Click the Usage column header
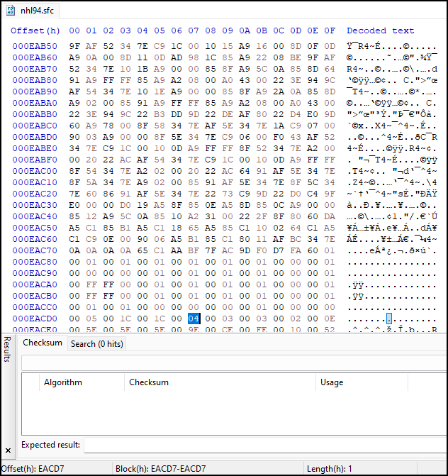 tap(332, 382)
